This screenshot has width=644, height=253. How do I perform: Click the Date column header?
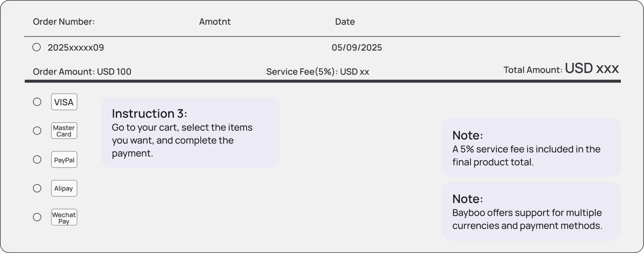pos(345,22)
